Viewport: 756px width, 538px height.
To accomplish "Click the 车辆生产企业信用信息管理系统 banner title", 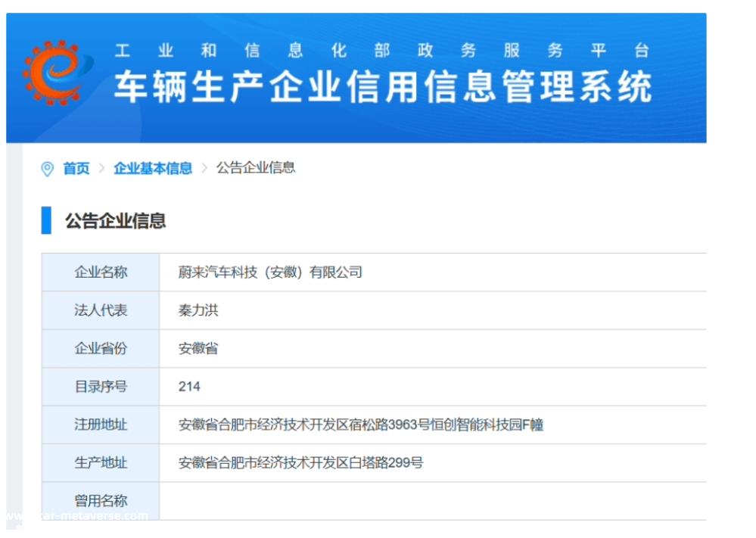I will [x=384, y=87].
